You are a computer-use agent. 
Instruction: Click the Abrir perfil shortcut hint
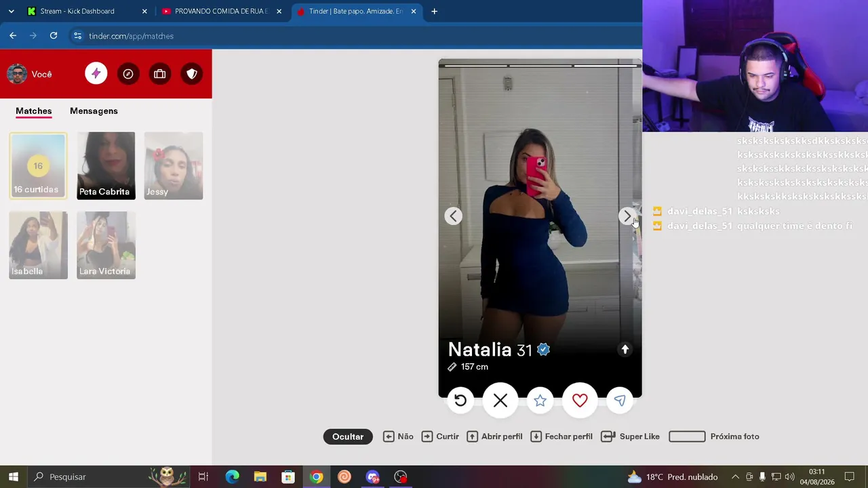pos(494,436)
